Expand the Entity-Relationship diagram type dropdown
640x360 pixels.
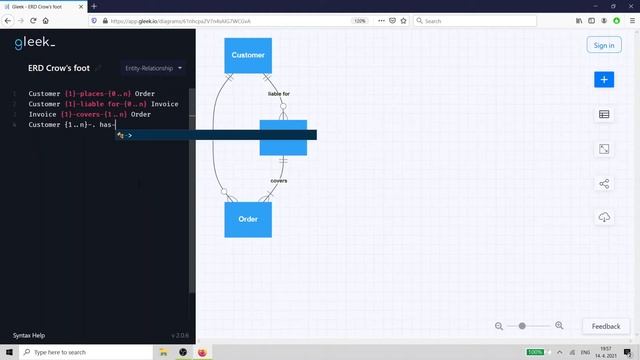[x=153, y=68]
